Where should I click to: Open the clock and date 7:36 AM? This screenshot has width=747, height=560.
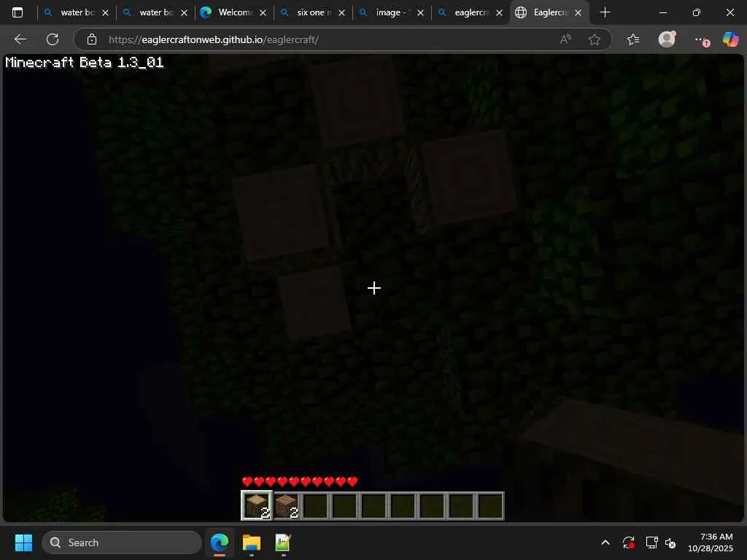pos(711,542)
